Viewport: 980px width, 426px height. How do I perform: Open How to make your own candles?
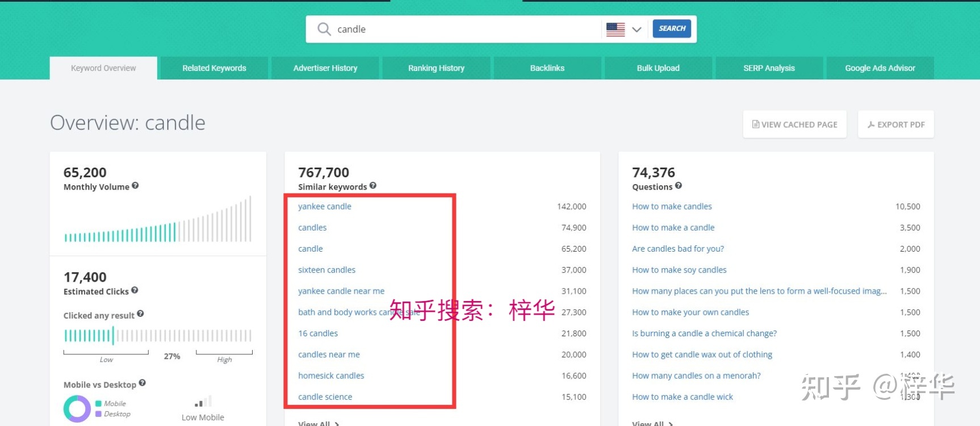pos(690,312)
